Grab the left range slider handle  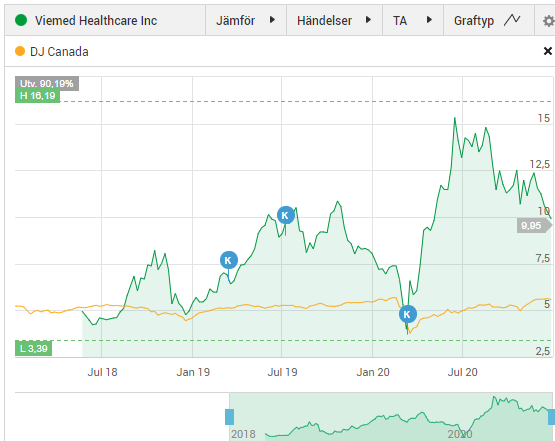[x=229, y=417]
